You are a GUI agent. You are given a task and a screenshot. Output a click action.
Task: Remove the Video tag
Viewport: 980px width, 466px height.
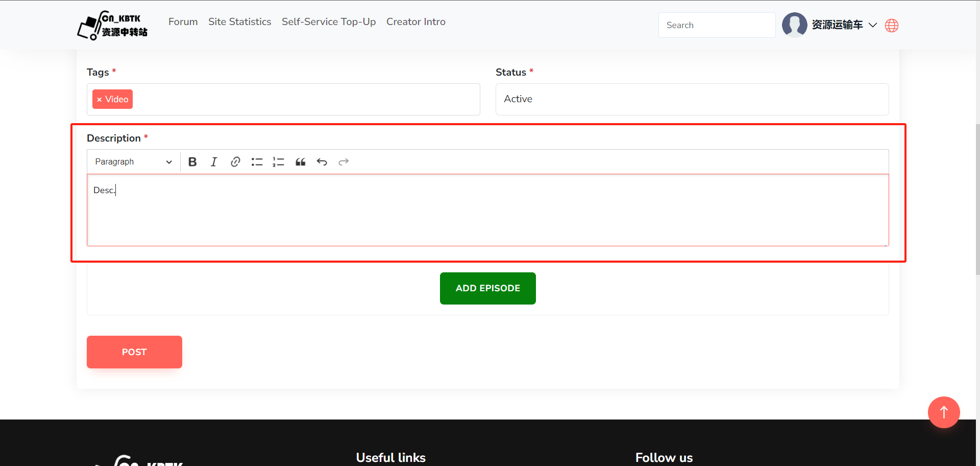[100, 100]
